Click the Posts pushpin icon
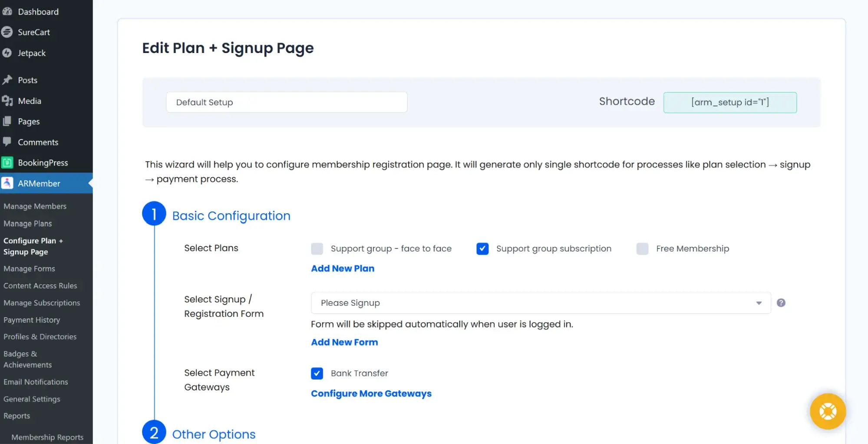Screen dimensions: 868x444 pos(7,80)
